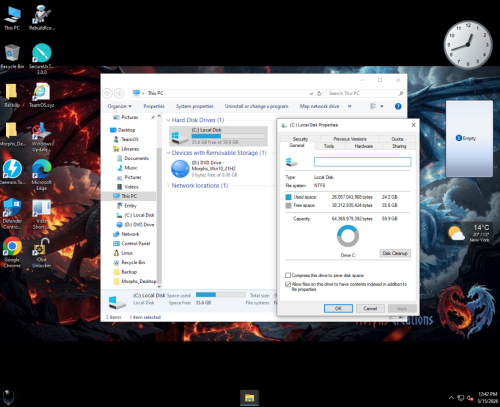This screenshot has height=407, width=500.
Task: Open view options dropdown arrow
Action: click(382, 106)
